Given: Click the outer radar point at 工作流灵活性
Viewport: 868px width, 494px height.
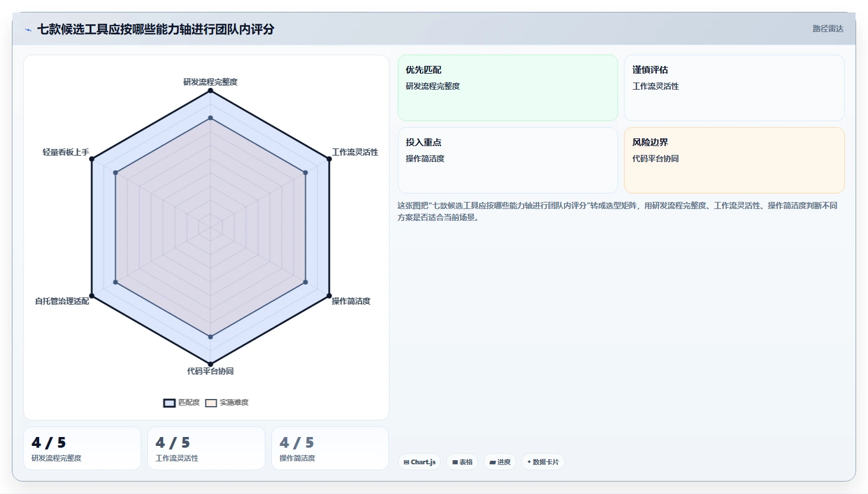Looking at the screenshot, I should click(x=329, y=159).
